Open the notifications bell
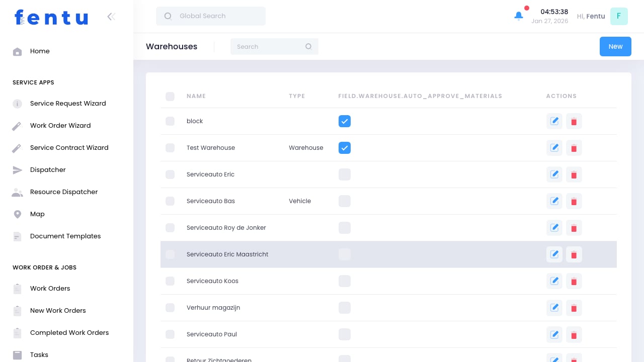 [519, 16]
